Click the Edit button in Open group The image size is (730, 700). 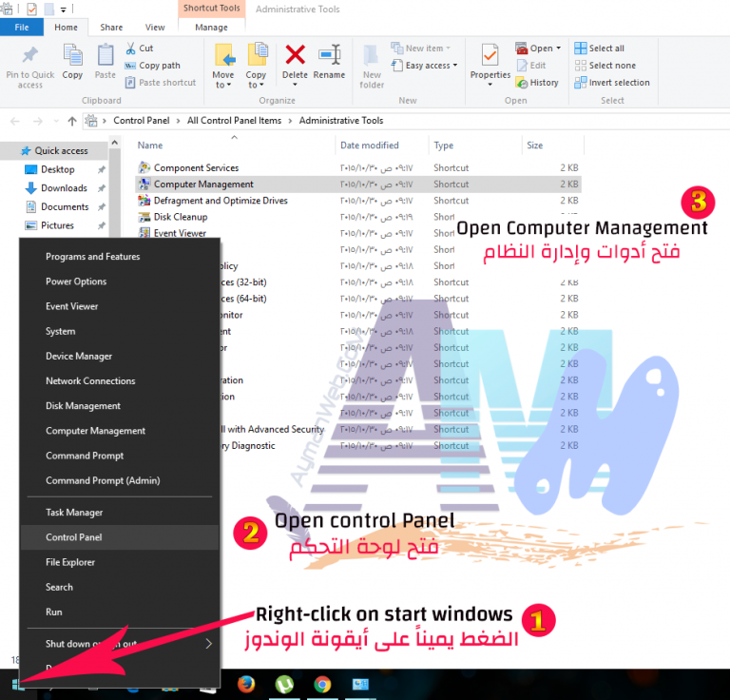pos(531,66)
